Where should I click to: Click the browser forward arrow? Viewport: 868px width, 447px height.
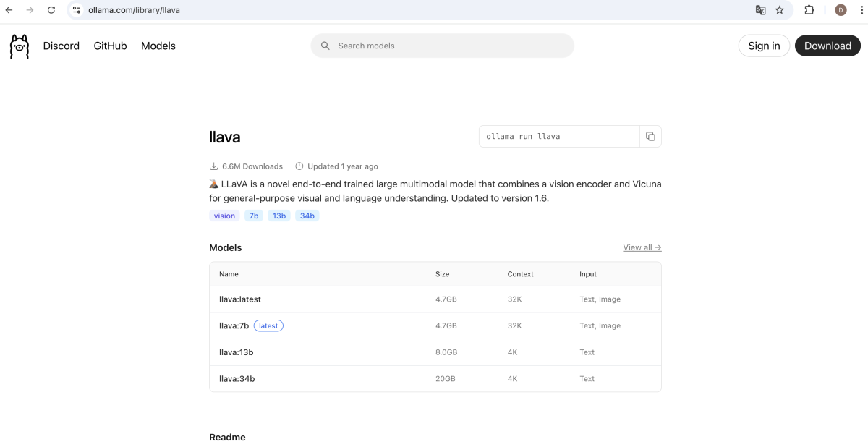click(30, 10)
